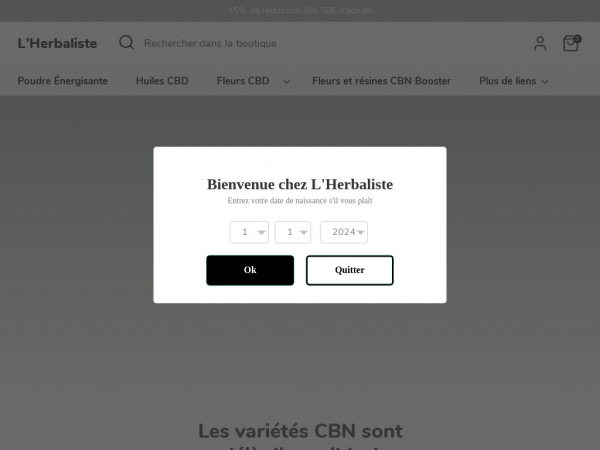Click the Bienvenue chez L'Herbaliste title
600x450 pixels.
coord(300,184)
